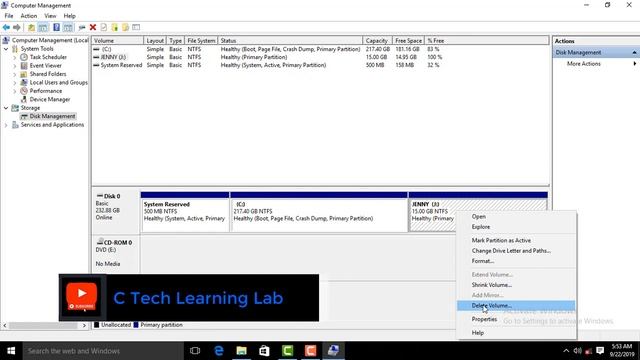Choose Format... from the context menu
This screenshot has width=640, height=360.
point(516,261)
